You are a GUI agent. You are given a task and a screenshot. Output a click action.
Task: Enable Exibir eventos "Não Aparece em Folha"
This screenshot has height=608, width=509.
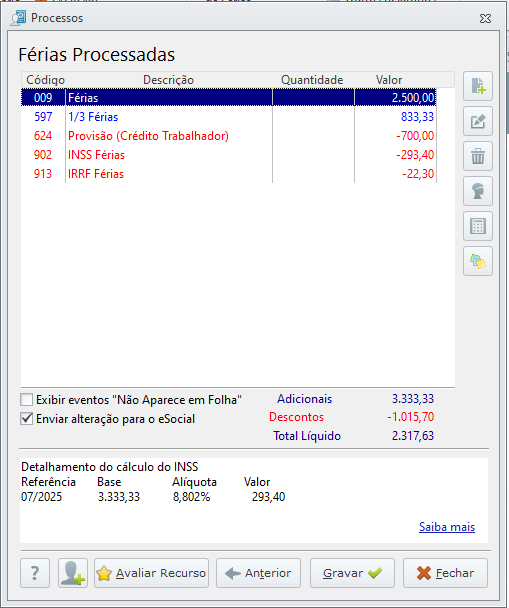point(27,399)
